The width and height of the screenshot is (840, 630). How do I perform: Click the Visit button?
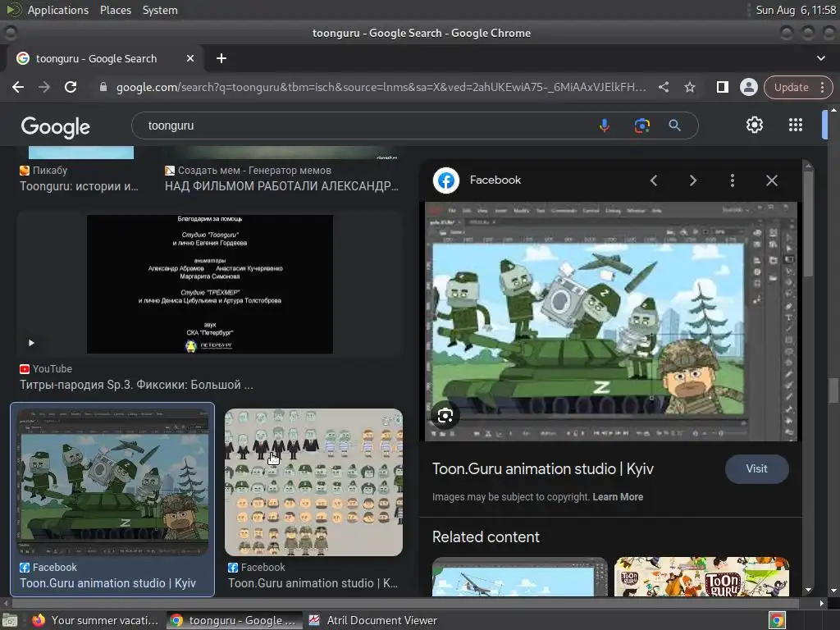[756, 468]
